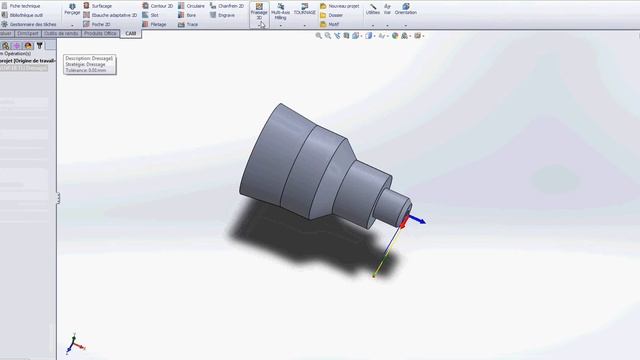
Task: Select the Poche 2D operation
Action: pos(97,24)
